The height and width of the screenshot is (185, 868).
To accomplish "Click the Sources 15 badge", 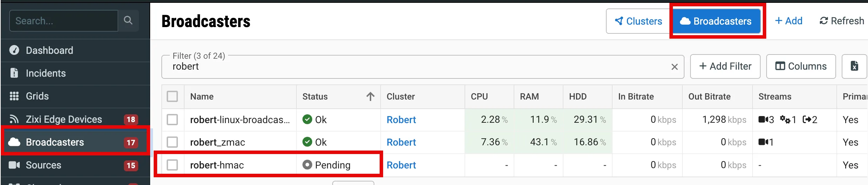I will click(x=131, y=165).
